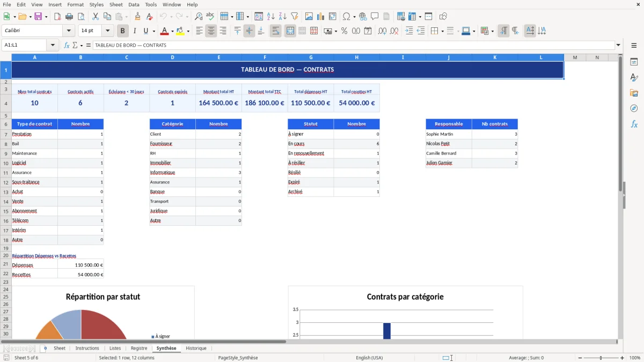
Task: Open the Background Color dropdown arrow
Action: pyautogui.click(x=188, y=31)
